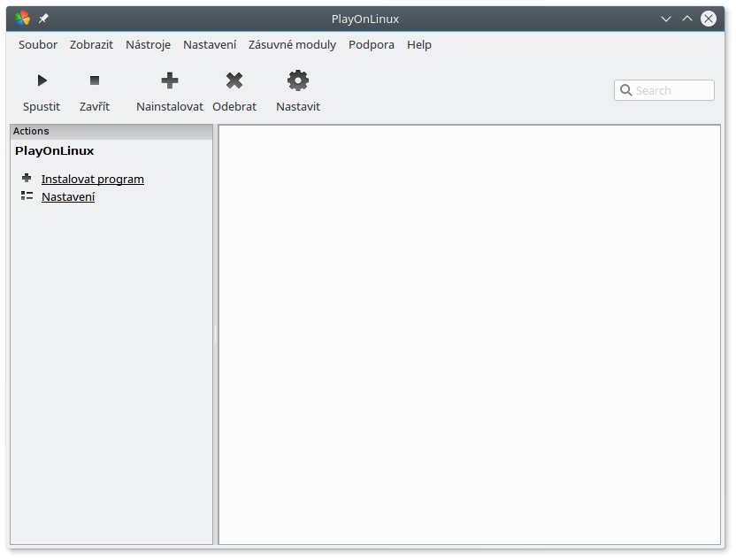Follow the Nastavení link in Actions panel
Viewport: 736px width, 560px height.
click(68, 196)
